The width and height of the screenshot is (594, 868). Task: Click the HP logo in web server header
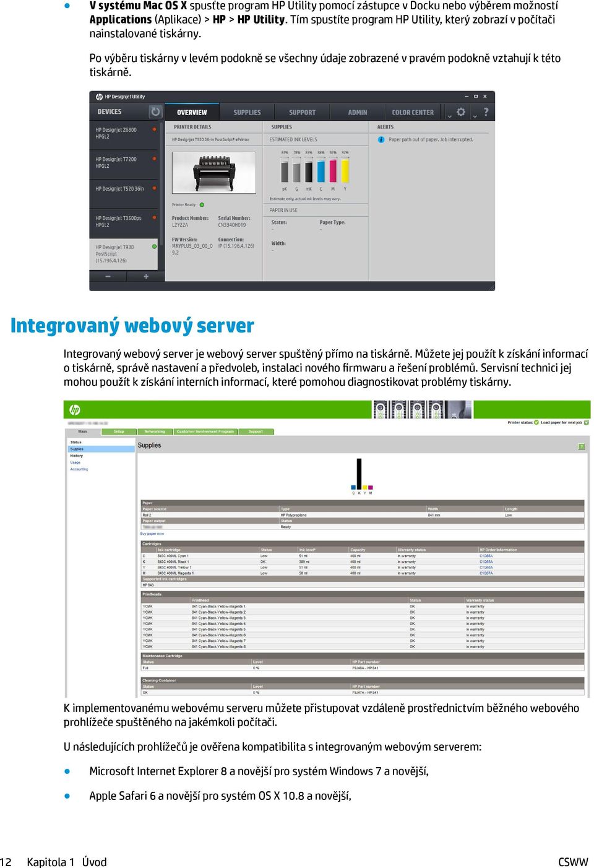(x=75, y=410)
